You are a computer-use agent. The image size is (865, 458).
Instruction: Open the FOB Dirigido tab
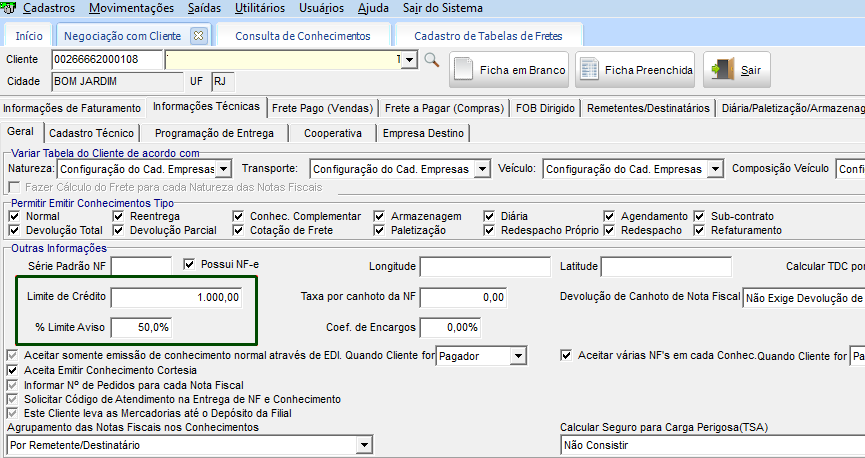tap(546, 108)
